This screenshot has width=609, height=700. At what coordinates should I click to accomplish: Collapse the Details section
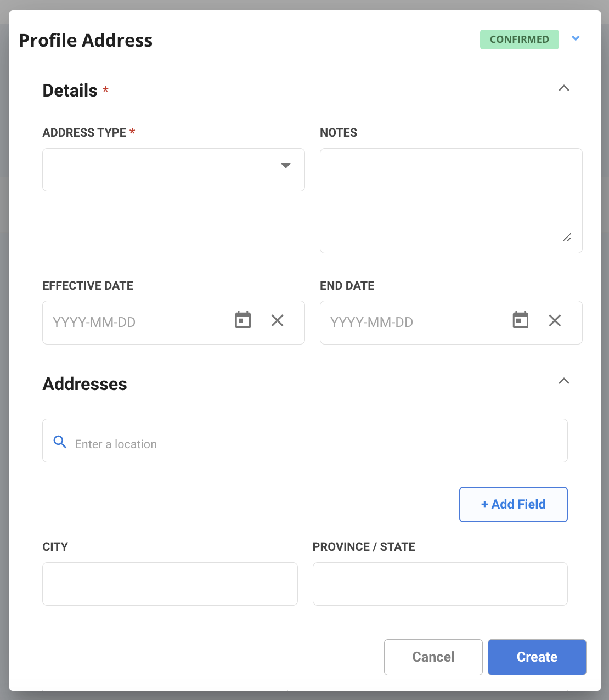pyautogui.click(x=563, y=88)
